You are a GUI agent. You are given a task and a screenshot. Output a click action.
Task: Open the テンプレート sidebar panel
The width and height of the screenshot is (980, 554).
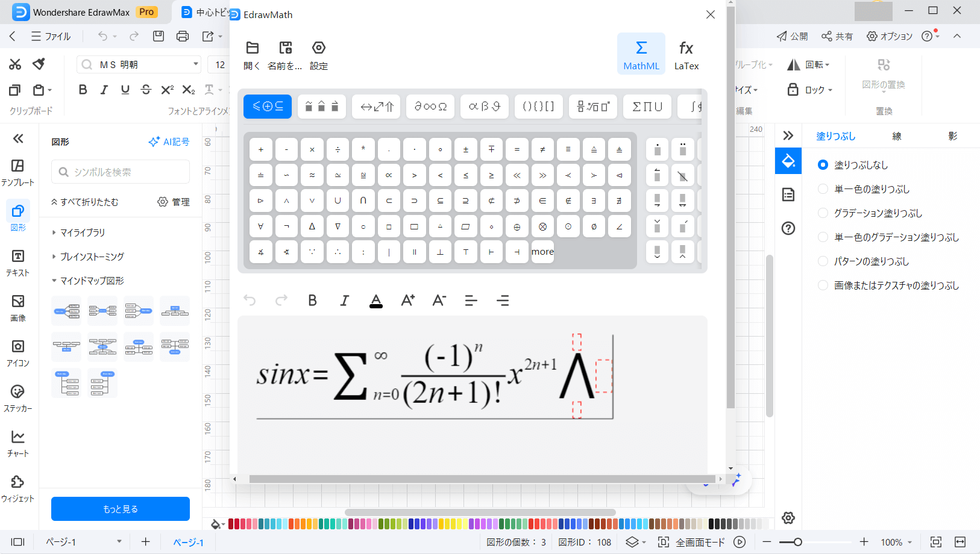pos(17,172)
